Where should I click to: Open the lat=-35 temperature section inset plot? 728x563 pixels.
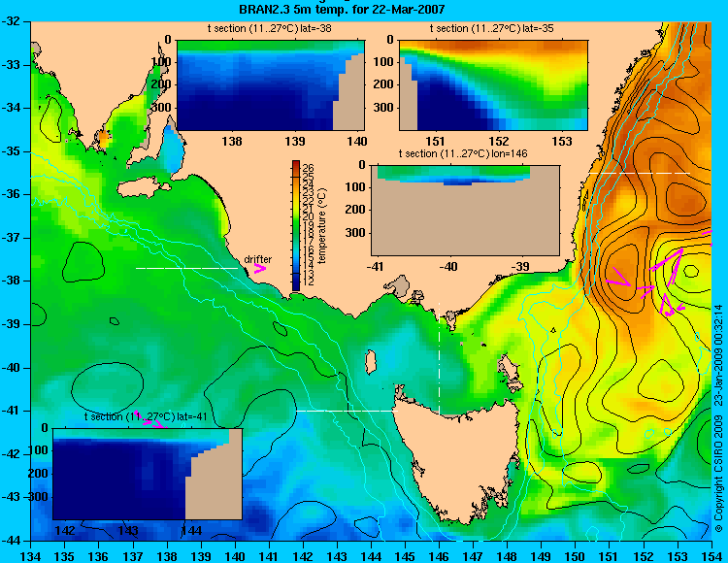tap(493, 85)
